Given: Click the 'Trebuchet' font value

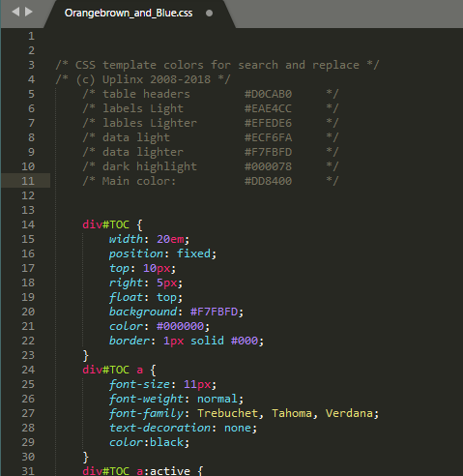Looking at the screenshot, I should 228,413.
